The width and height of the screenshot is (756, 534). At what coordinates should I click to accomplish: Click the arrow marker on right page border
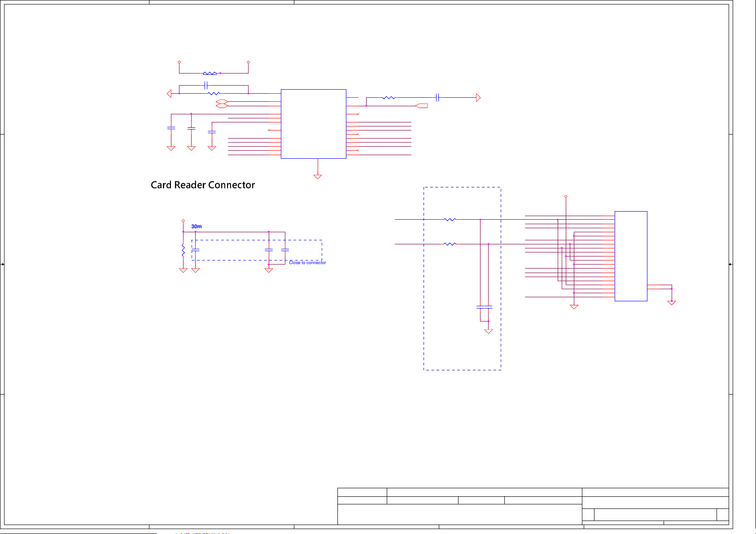(730, 264)
